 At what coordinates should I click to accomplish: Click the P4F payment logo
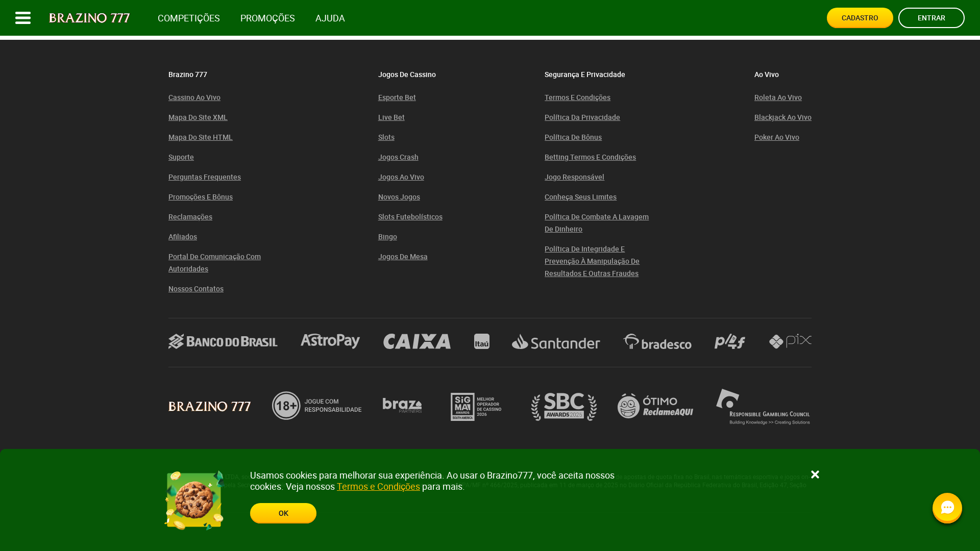click(x=730, y=341)
